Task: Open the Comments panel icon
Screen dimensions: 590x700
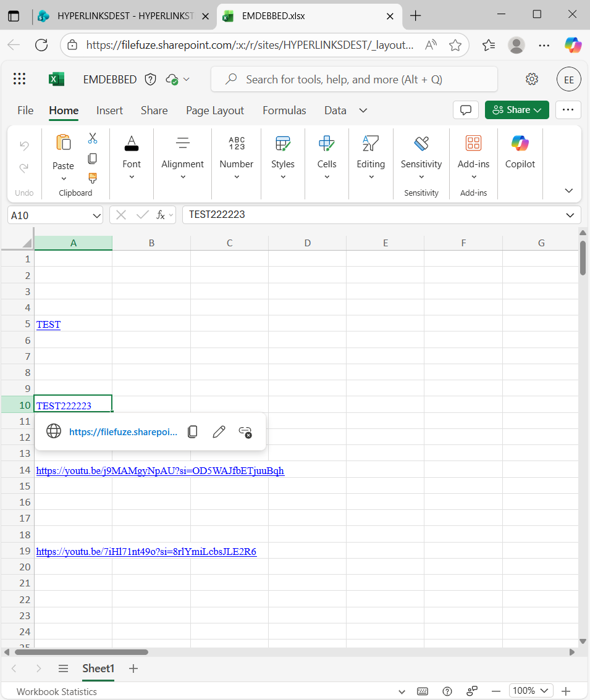Action: click(466, 110)
